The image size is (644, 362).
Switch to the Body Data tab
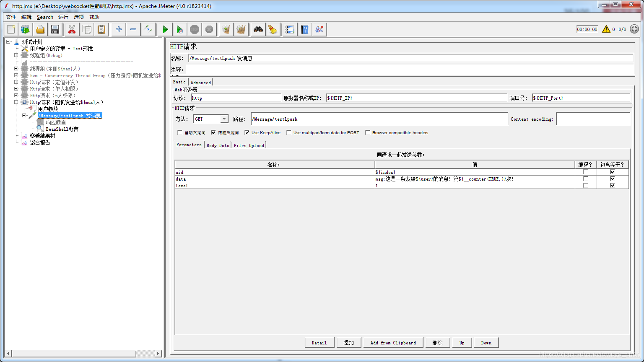click(218, 145)
